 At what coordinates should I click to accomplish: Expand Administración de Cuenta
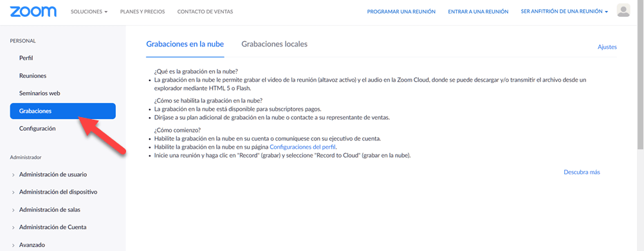coord(53,227)
